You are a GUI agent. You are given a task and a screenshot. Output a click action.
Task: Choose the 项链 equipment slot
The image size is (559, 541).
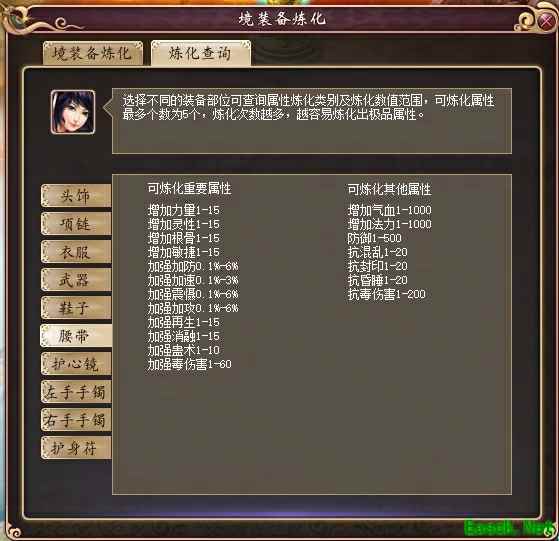coord(76,223)
